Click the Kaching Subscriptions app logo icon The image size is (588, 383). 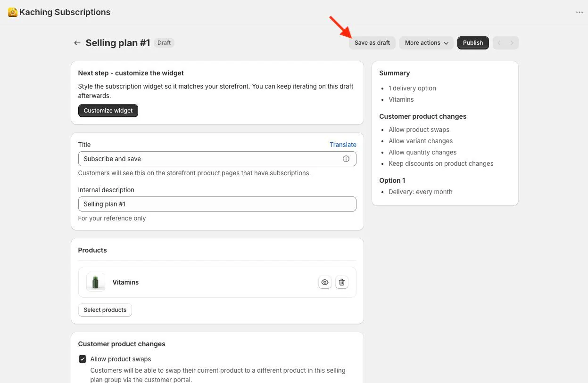point(13,12)
